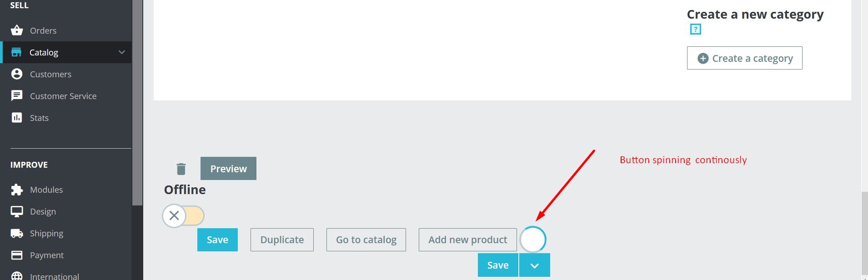Click the Orders basket icon
Screen dimensions: 868x280
(x=17, y=30)
